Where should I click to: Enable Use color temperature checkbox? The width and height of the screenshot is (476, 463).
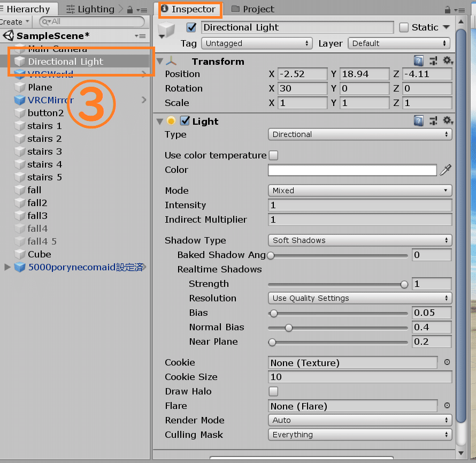273,155
